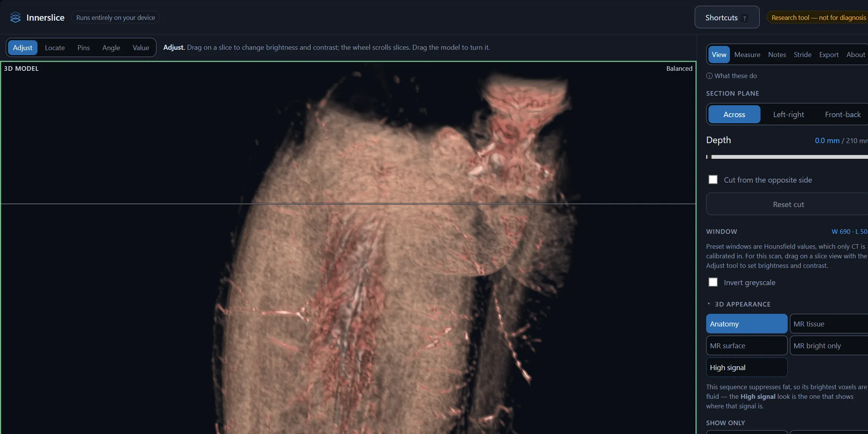868x434 pixels.
Task: Collapse the 3D Appearance section
Action: click(738, 304)
